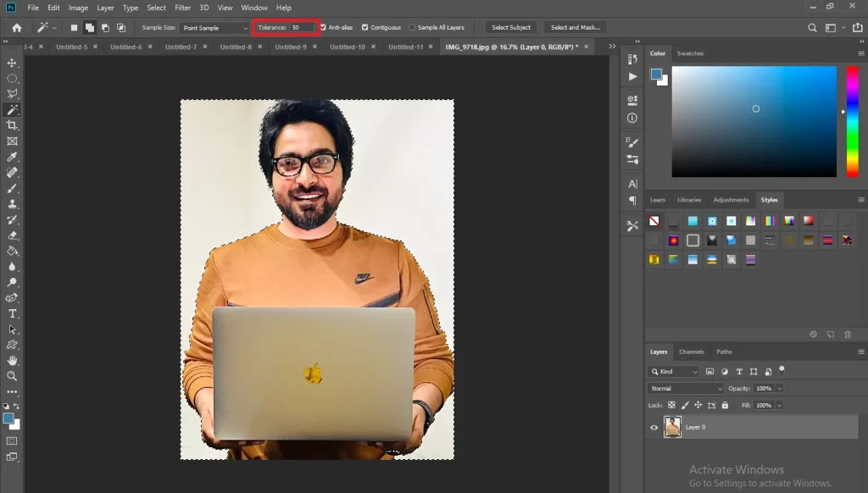The image size is (868, 493).
Task: Activate the Hand tool
Action: coord(13,360)
